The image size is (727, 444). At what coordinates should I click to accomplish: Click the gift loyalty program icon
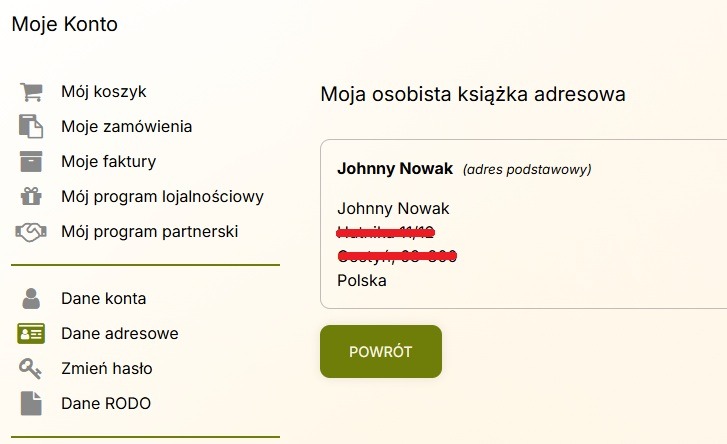pos(31,196)
